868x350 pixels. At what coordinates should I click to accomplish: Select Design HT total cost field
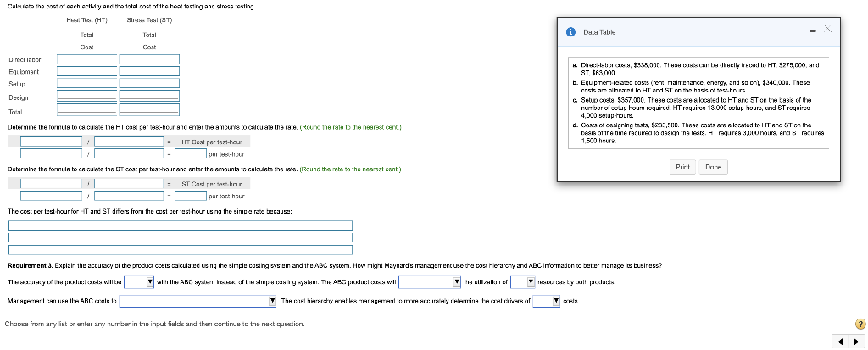87,97
